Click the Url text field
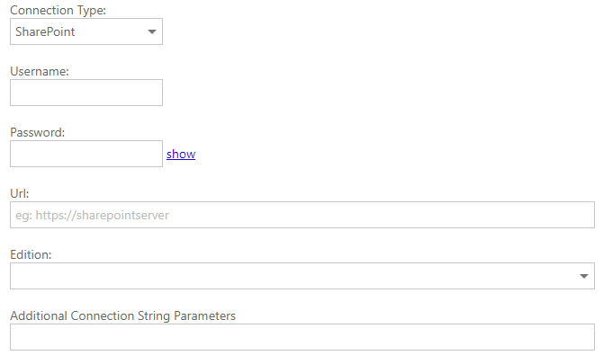The width and height of the screenshot is (612, 364). pos(301,215)
